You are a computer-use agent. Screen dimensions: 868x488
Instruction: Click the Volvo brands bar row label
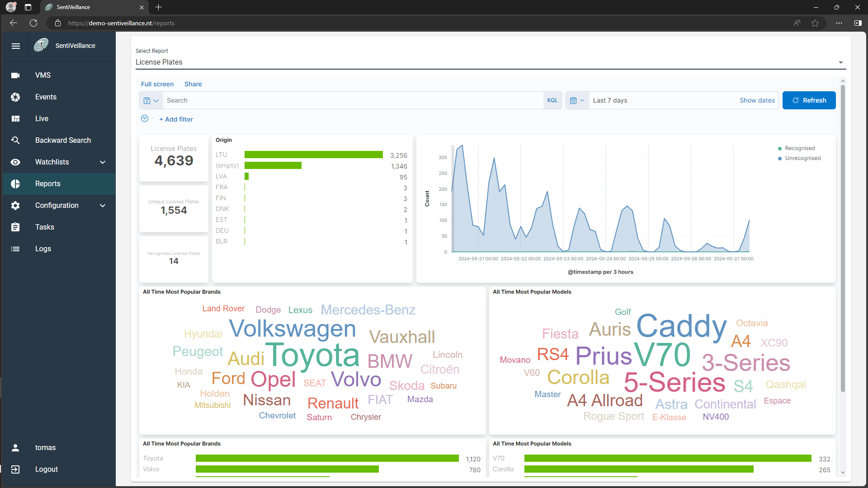[151, 469]
